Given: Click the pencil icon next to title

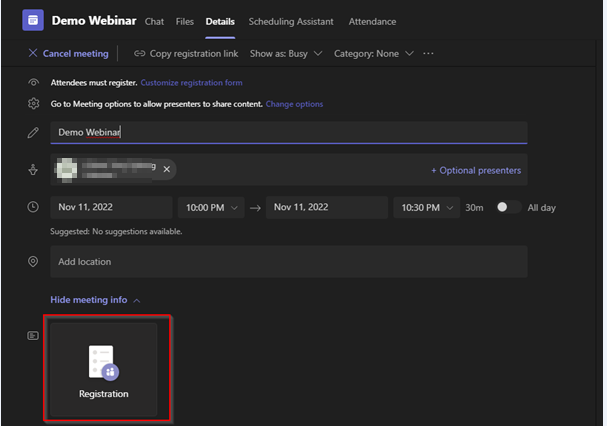Looking at the screenshot, I should point(33,132).
